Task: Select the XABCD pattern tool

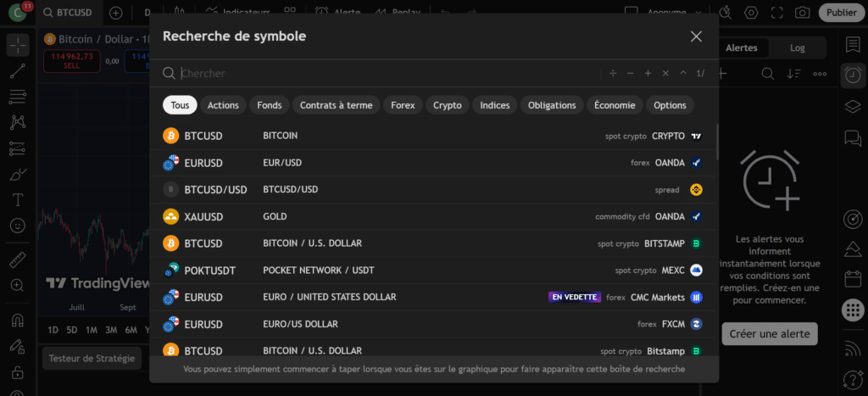Action: (18, 122)
